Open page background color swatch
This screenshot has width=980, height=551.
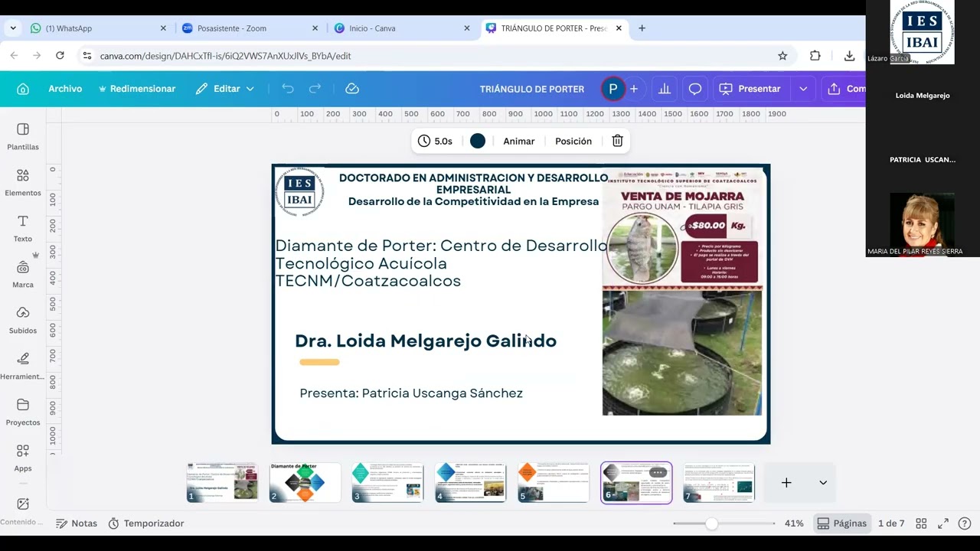(478, 141)
